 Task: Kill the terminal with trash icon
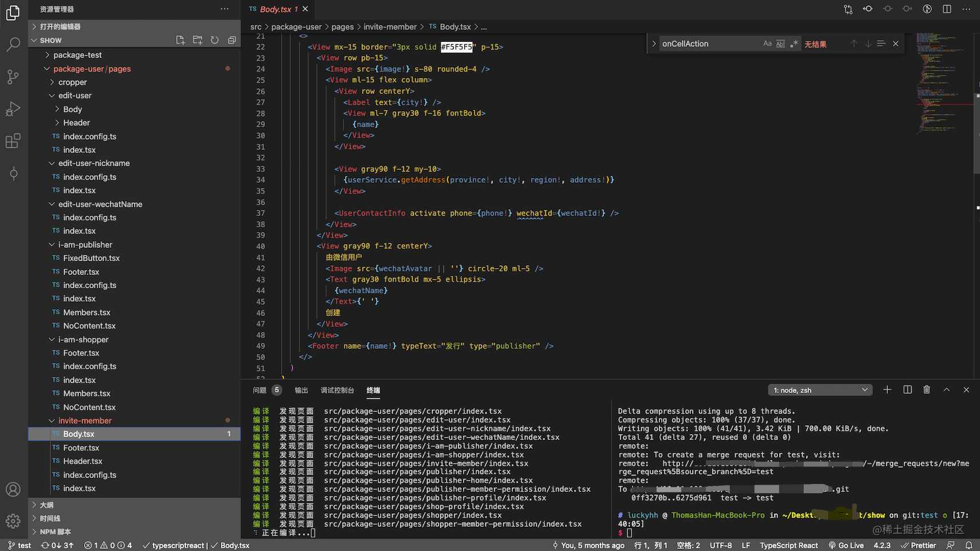(x=927, y=390)
